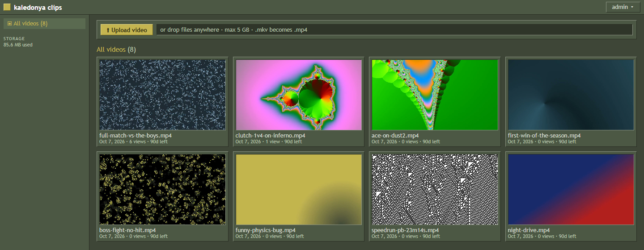Click the 85.6 MB used storage text

coord(18,45)
